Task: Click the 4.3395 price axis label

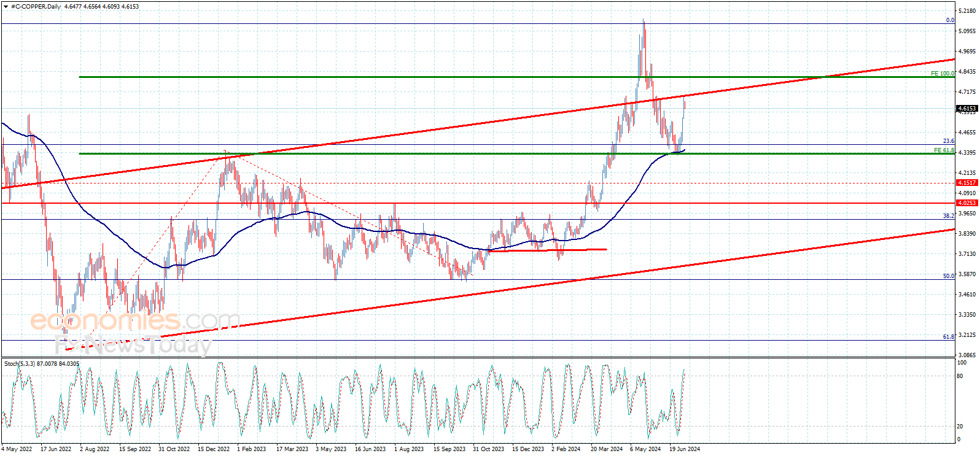Action: tap(968, 152)
